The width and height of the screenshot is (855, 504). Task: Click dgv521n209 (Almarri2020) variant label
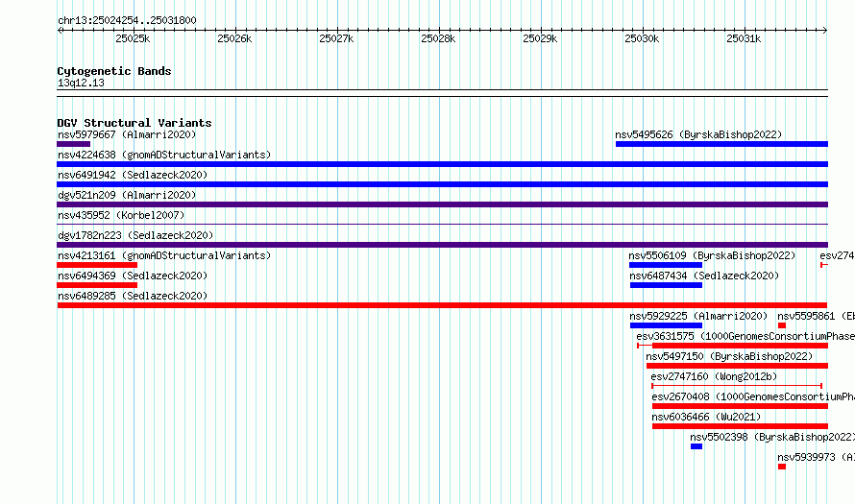pyautogui.click(x=127, y=195)
